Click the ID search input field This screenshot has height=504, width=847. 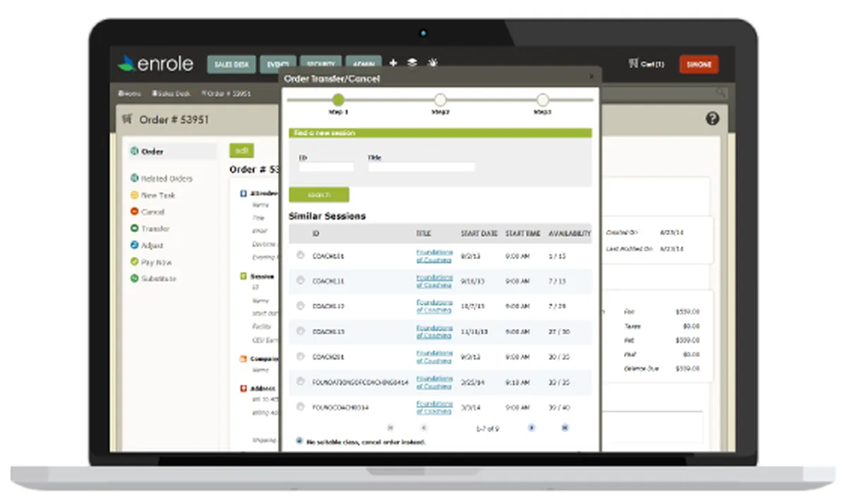tap(326, 167)
